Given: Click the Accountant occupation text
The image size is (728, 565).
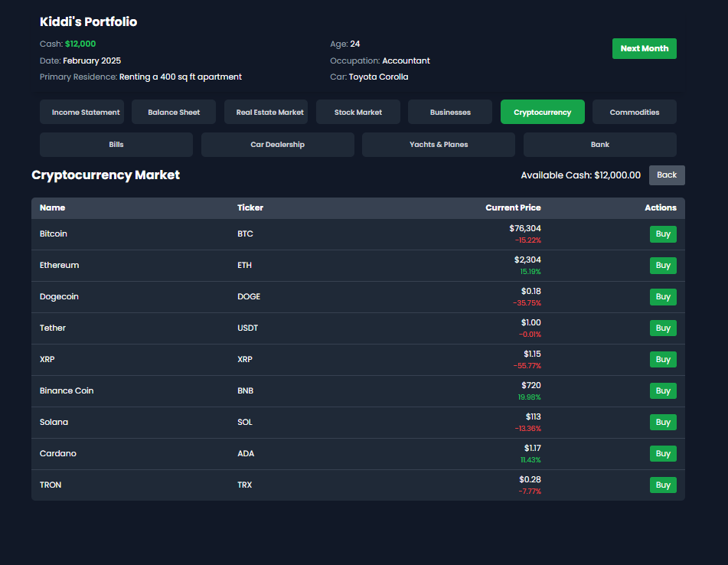Looking at the screenshot, I should 406,60.
